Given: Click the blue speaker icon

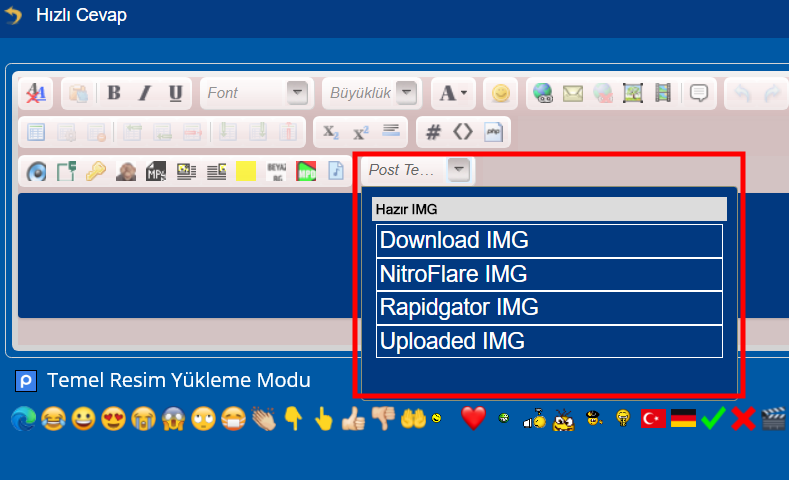Looking at the screenshot, I should [36, 172].
